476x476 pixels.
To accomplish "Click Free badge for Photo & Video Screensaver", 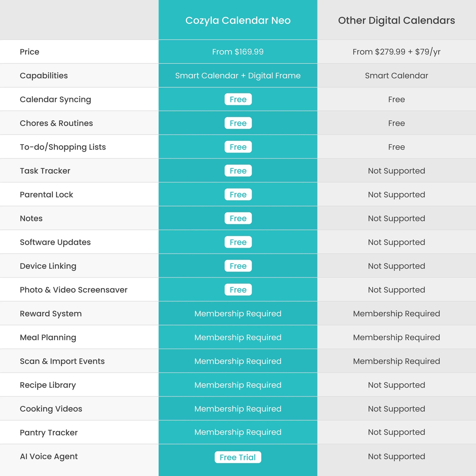I will tap(238, 290).
